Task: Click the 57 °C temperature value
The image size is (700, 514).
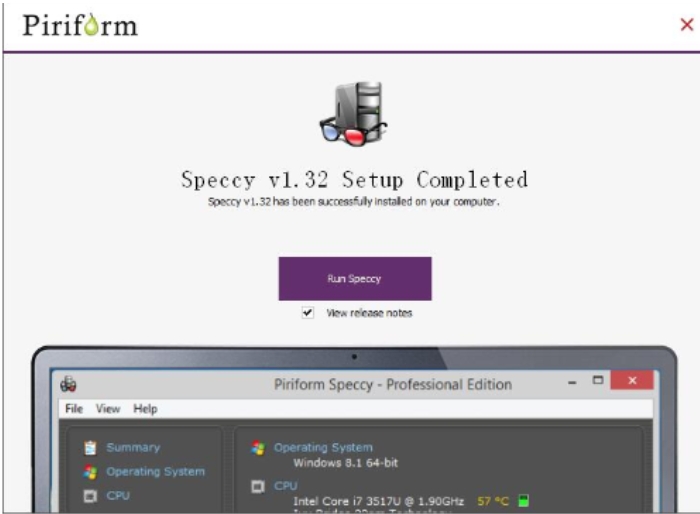Action: pyautogui.click(x=493, y=501)
